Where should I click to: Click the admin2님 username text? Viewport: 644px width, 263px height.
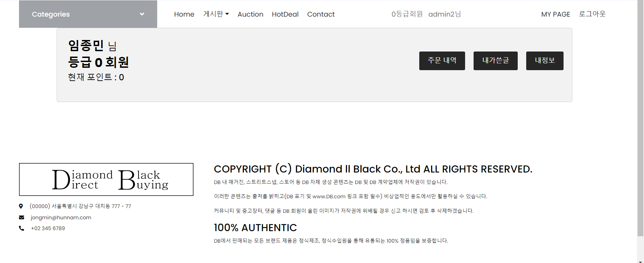coord(444,14)
